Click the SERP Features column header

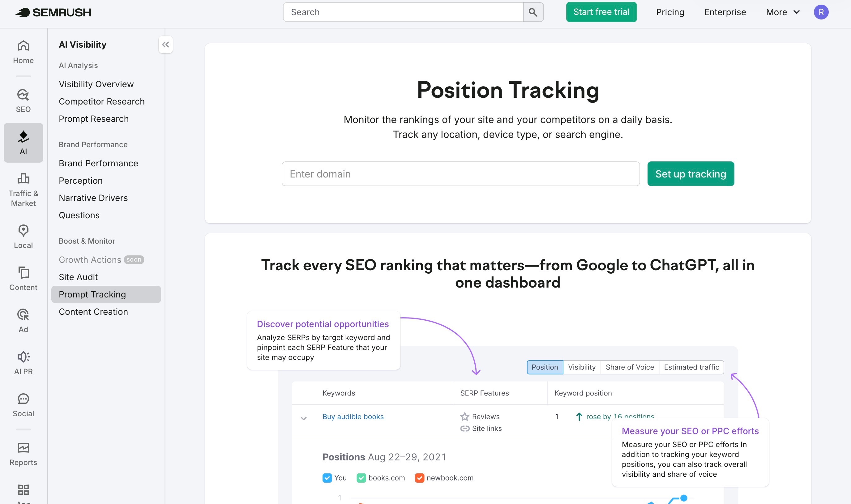(484, 393)
